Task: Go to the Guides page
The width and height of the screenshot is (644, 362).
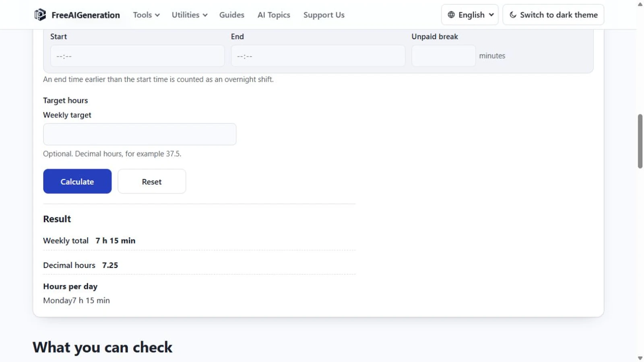Action: point(232,15)
